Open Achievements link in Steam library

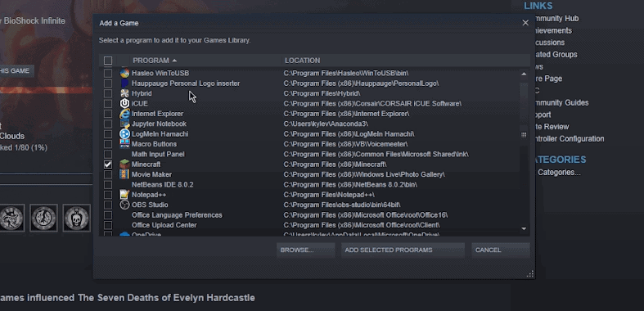[x=553, y=30]
